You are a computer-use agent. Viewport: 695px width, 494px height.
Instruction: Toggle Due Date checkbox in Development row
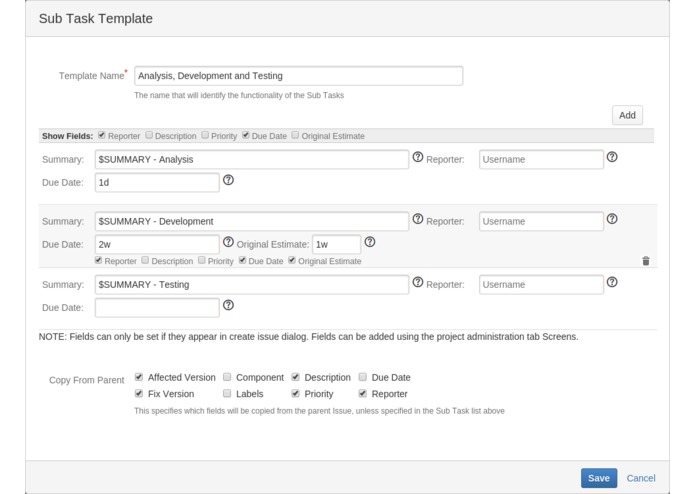[x=242, y=261]
